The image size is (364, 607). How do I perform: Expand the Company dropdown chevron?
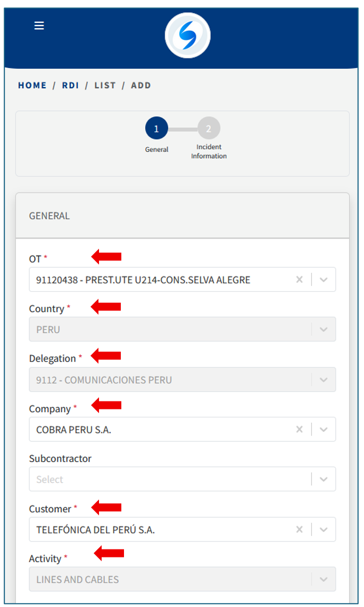coord(324,430)
